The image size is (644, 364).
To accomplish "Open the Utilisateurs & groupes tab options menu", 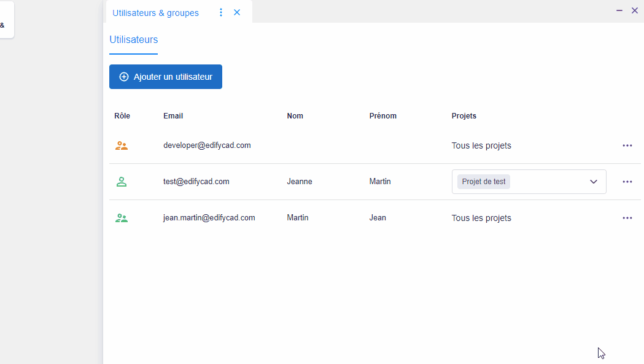I will pos(221,12).
